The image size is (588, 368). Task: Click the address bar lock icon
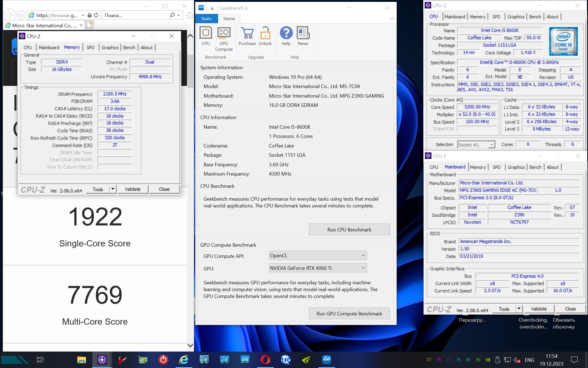click(x=89, y=15)
